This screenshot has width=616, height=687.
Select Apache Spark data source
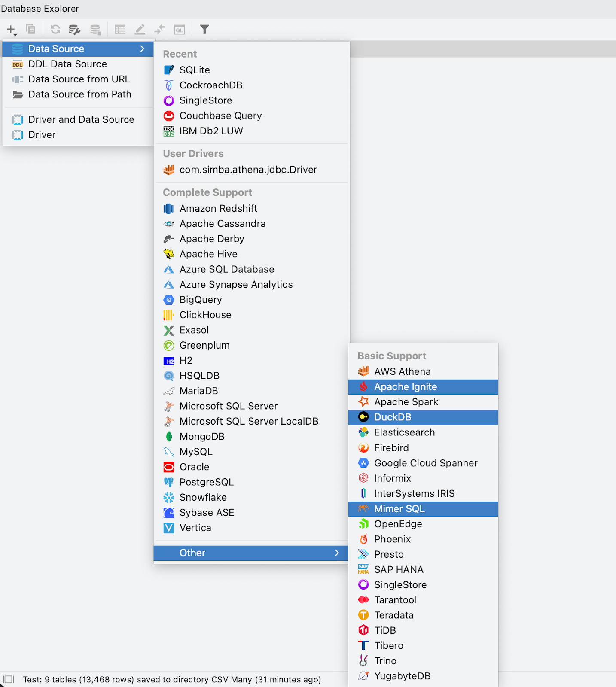click(423, 402)
